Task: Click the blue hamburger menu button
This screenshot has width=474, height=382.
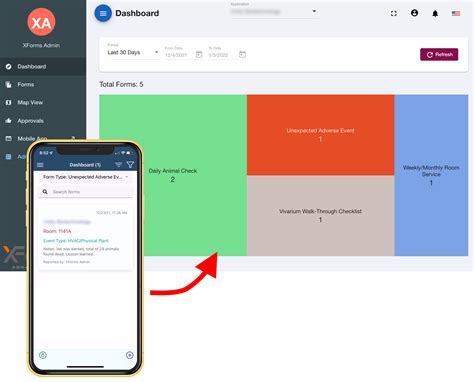Action: (x=103, y=13)
